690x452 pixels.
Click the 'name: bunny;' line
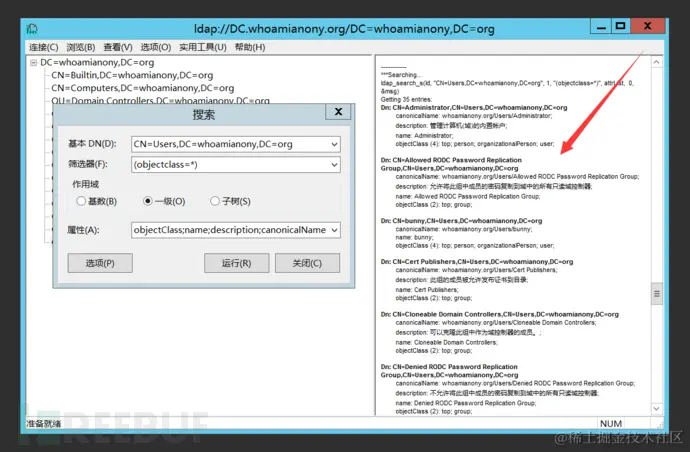tap(415, 237)
